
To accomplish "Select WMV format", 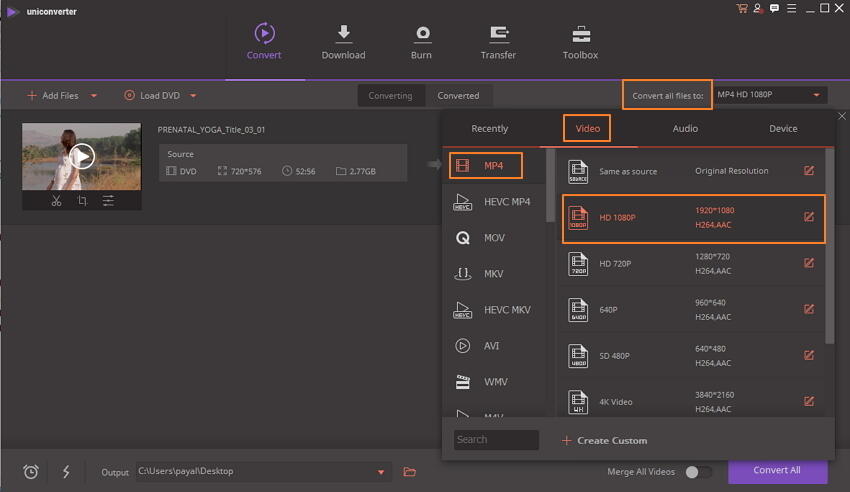I will 494,382.
